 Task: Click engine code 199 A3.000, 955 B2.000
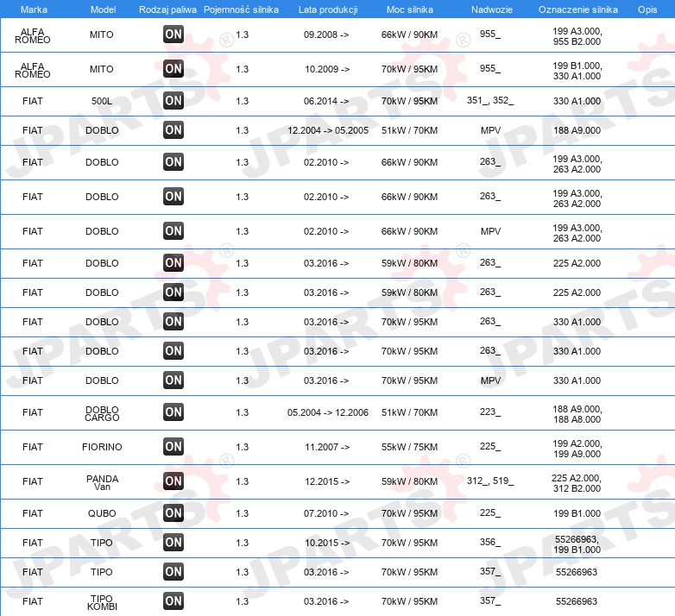[577, 36]
